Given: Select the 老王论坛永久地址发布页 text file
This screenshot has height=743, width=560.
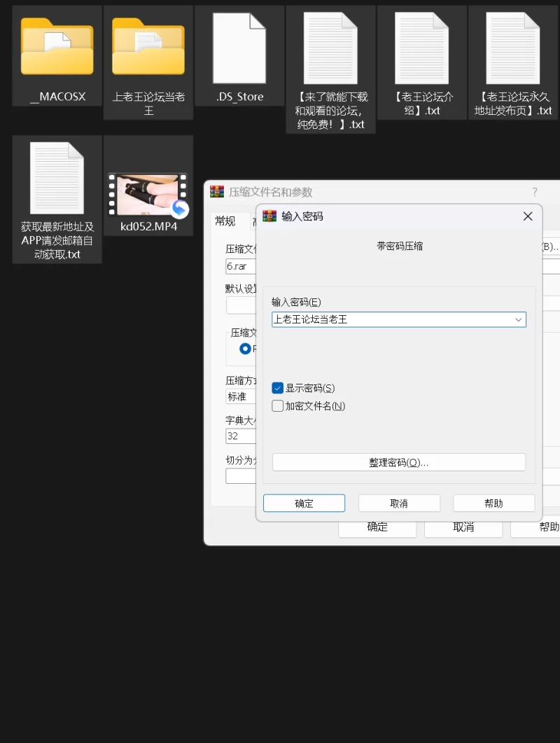Looking at the screenshot, I should [x=513, y=49].
